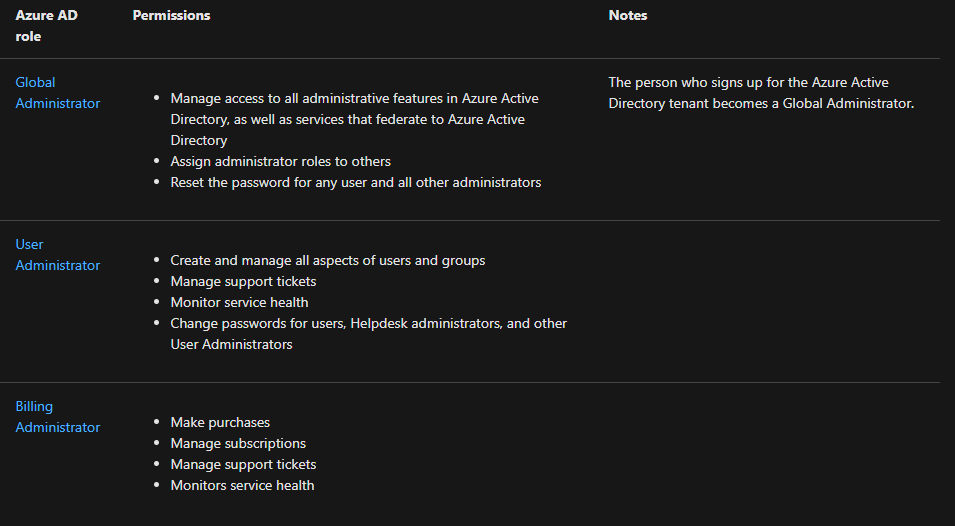Click the Global Administrator note about tenant sign-up
Viewport: 955px width, 526px height.
(761, 93)
